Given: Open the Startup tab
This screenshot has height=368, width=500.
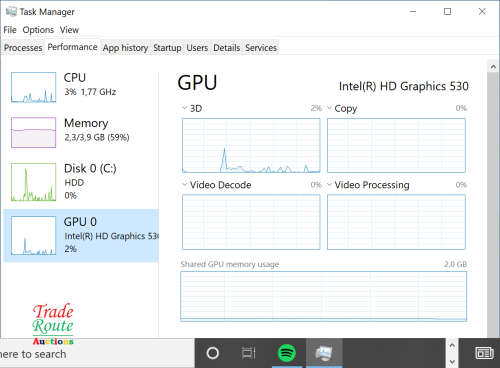Looking at the screenshot, I should [x=167, y=48].
